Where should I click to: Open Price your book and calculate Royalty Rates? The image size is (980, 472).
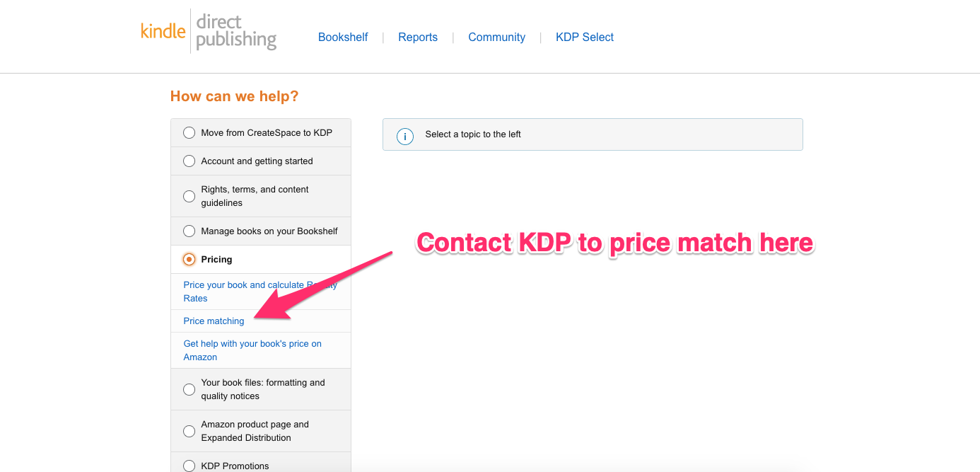pyautogui.click(x=260, y=292)
